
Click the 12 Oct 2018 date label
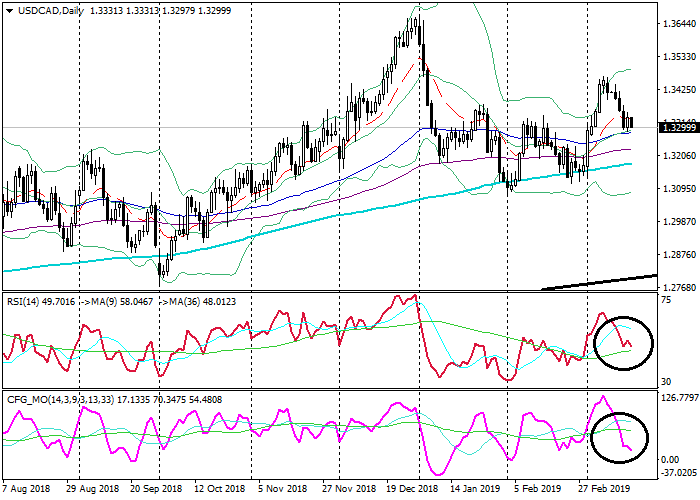tap(222, 491)
